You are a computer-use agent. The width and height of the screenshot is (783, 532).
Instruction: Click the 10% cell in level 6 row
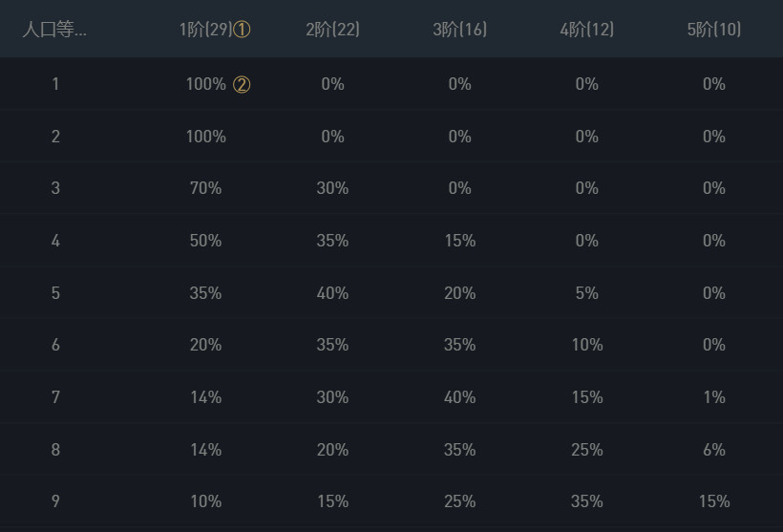587,345
